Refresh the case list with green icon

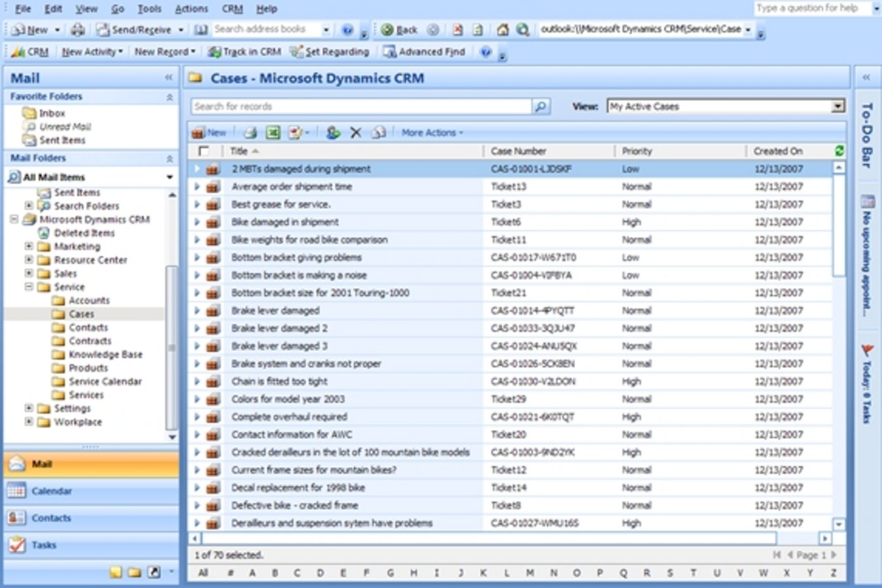point(839,151)
